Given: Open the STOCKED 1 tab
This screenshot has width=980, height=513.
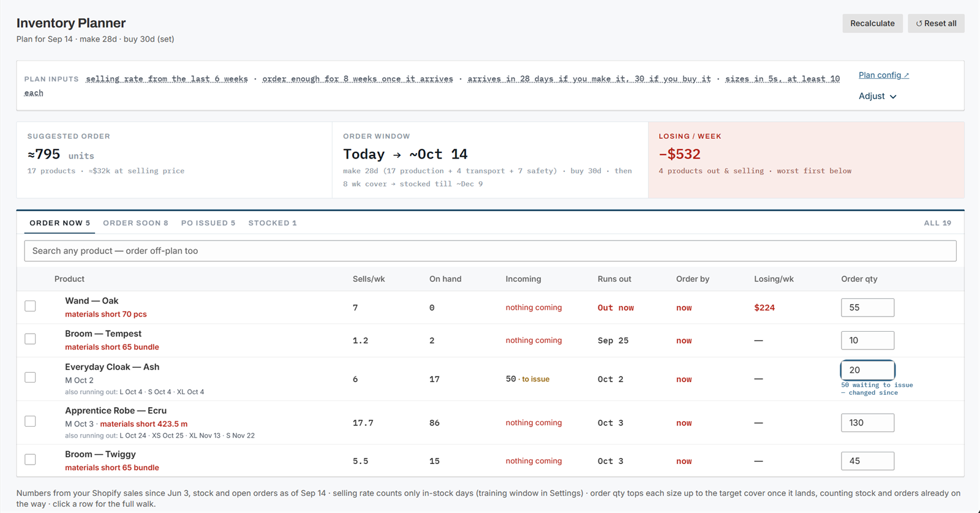Looking at the screenshot, I should [x=273, y=223].
